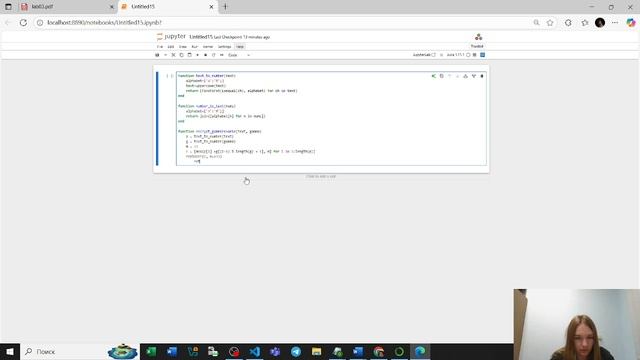The height and width of the screenshot is (360, 640).
Task: Open browser favorites list icon
Action: click(585, 22)
